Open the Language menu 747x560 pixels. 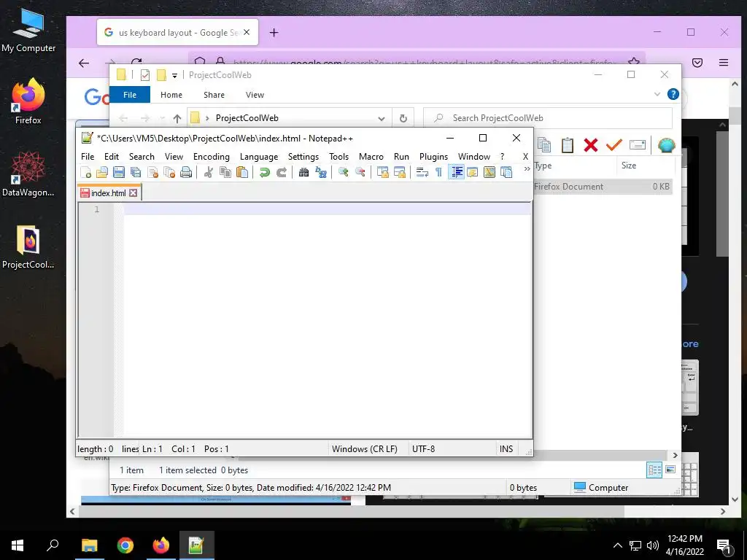(x=259, y=157)
